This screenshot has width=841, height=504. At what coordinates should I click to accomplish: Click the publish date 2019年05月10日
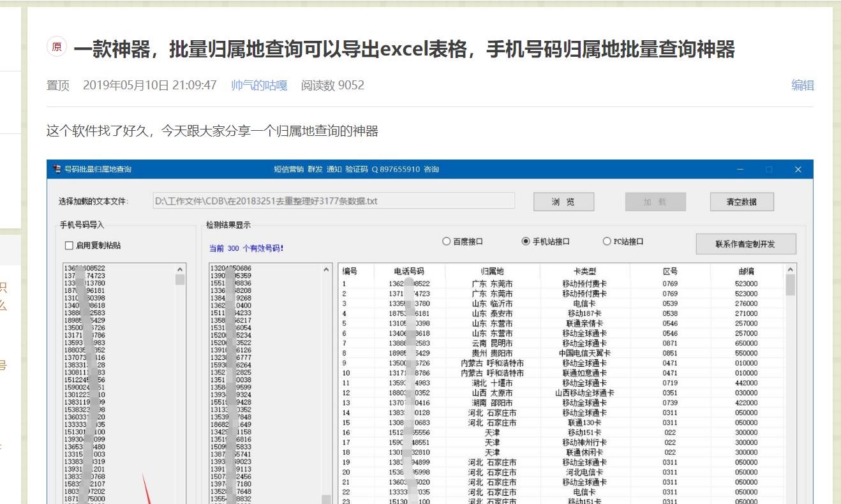150,85
